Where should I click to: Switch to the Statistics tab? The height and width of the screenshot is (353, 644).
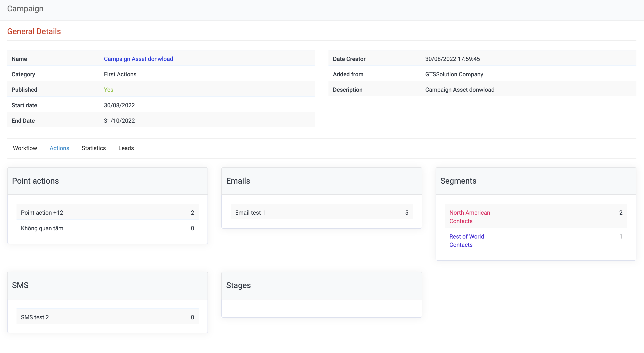tap(94, 148)
